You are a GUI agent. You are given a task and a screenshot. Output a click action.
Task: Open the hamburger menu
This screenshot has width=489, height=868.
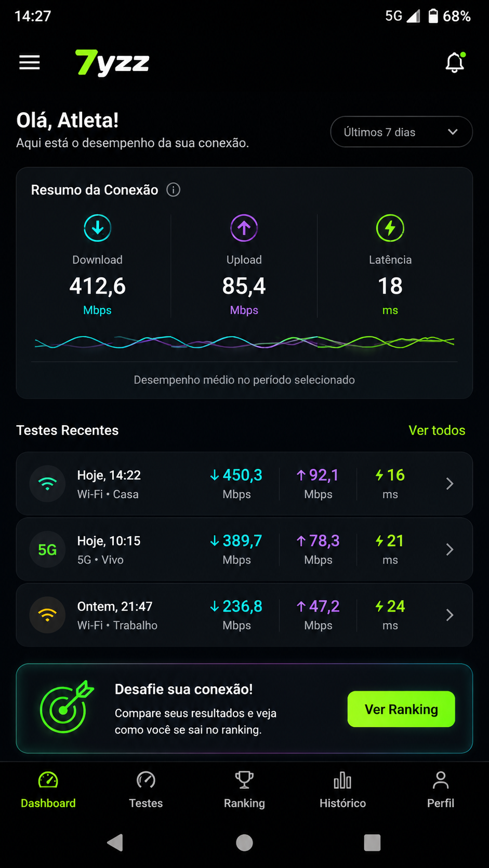[30, 63]
